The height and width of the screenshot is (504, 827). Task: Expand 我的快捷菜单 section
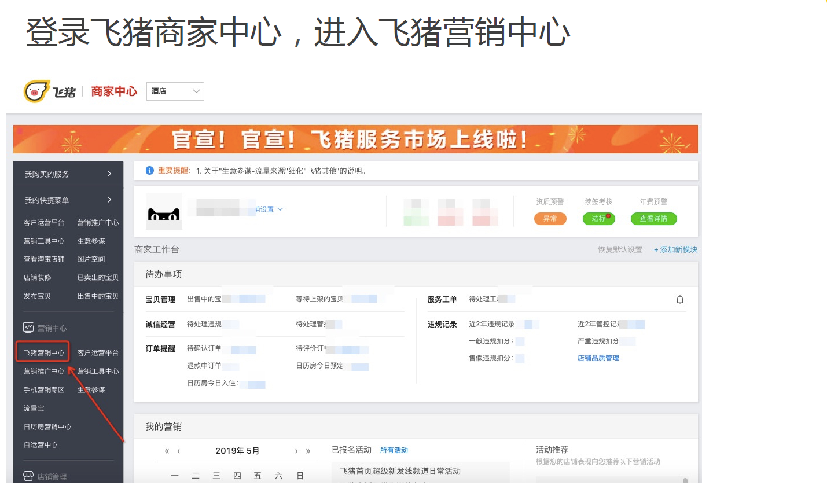coord(68,200)
